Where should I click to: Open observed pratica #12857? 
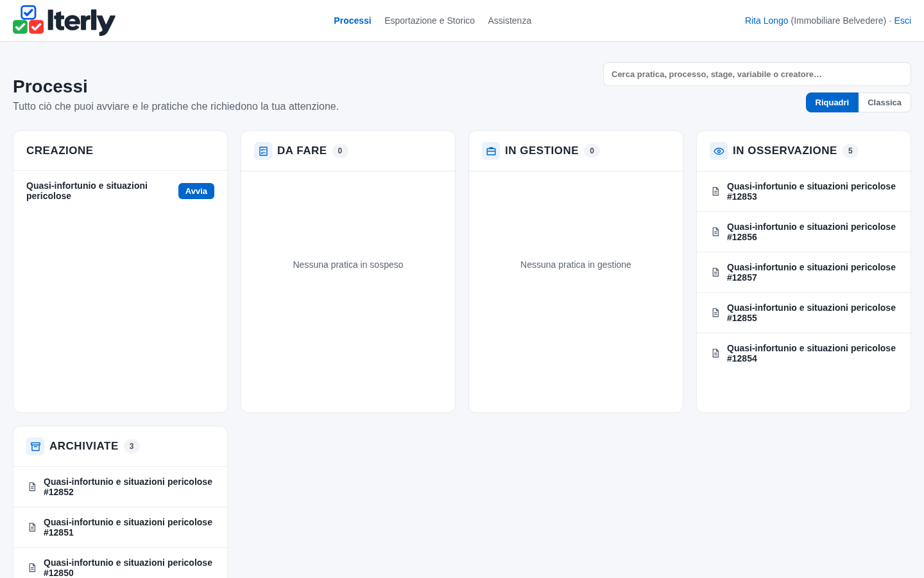[x=803, y=272]
